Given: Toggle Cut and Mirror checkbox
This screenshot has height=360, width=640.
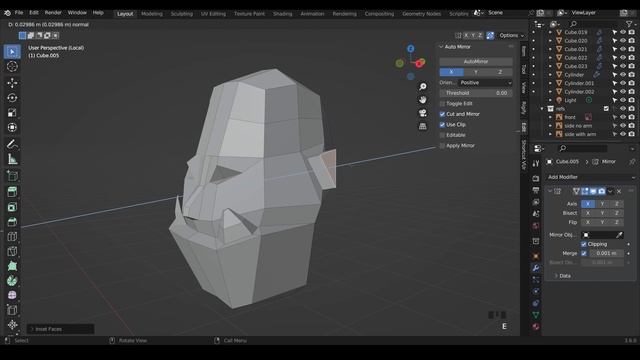Looking at the screenshot, I should (x=442, y=114).
